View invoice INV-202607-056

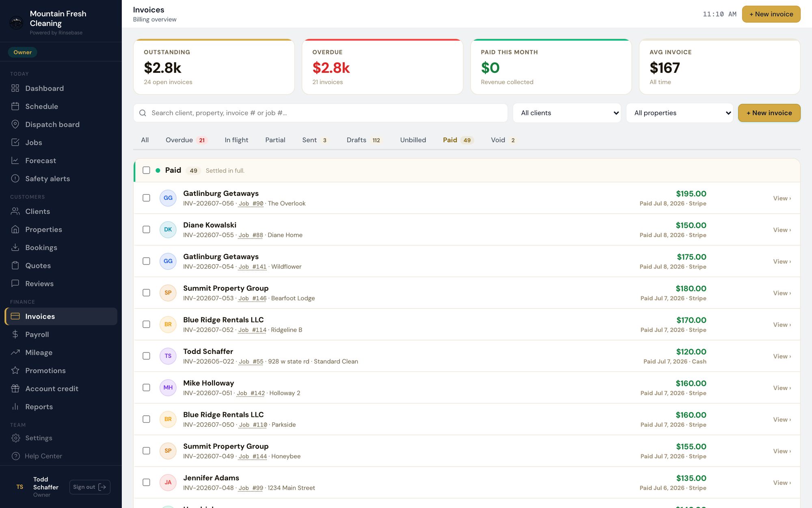782,198
